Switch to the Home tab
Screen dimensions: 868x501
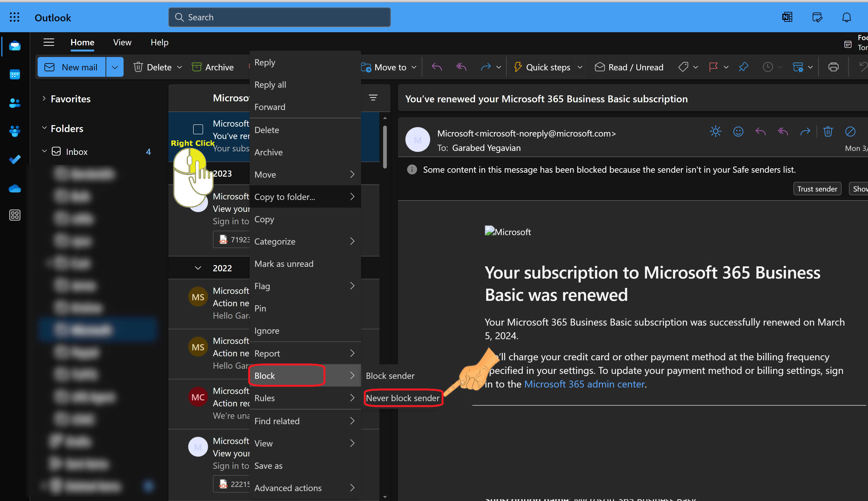82,42
